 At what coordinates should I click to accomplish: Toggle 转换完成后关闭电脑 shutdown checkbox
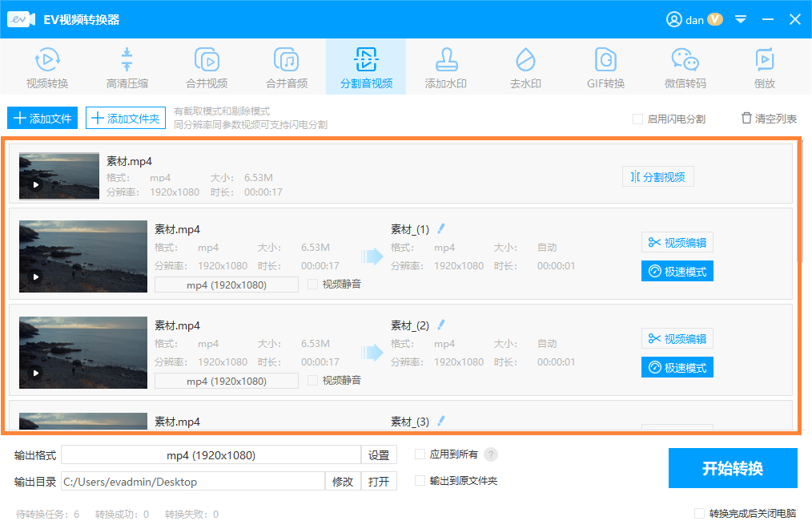700,513
